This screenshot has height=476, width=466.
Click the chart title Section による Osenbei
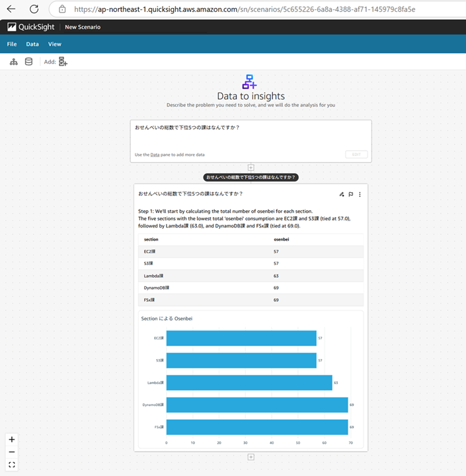click(167, 319)
